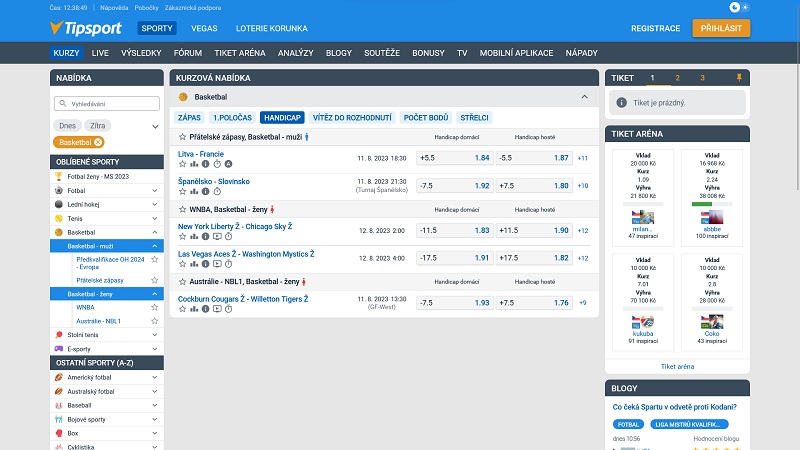
Task: Switch to the 1.POLOČAS tab
Action: click(x=232, y=117)
